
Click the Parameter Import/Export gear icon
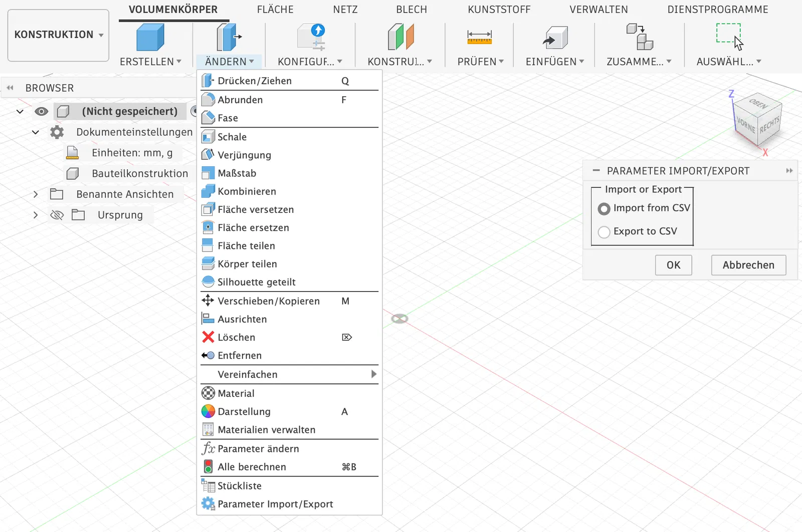(x=208, y=503)
